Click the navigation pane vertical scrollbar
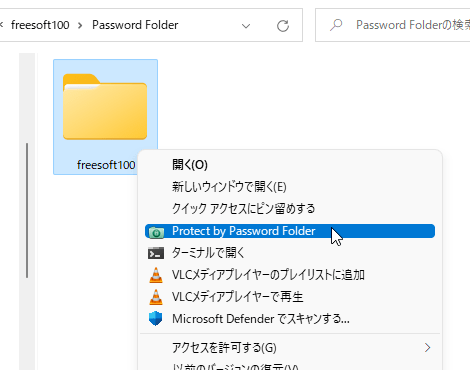 click(x=27, y=210)
